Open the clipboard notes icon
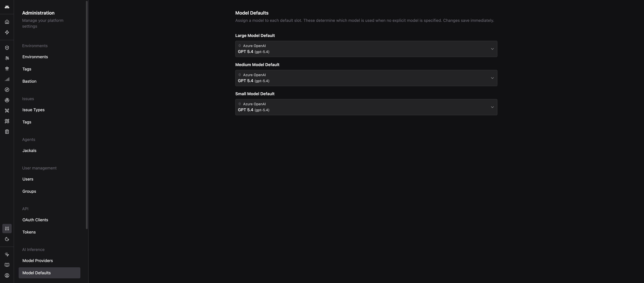 (x=7, y=131)
